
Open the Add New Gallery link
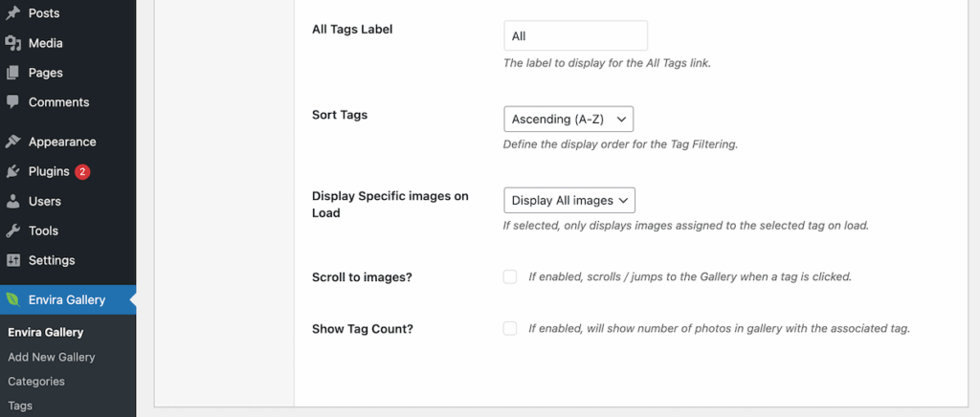pyautogui.click(x=52, y=357)
